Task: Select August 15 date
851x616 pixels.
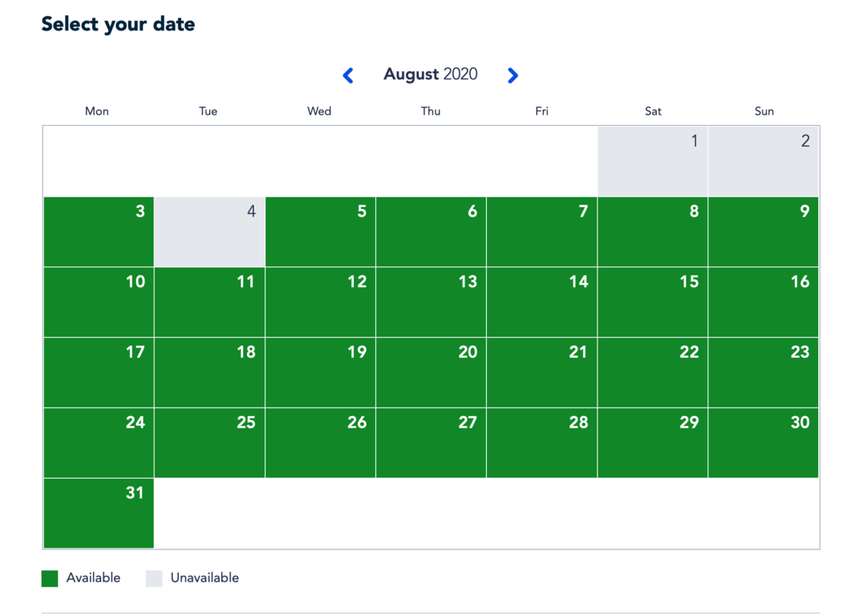Action: tap(652, 302)
